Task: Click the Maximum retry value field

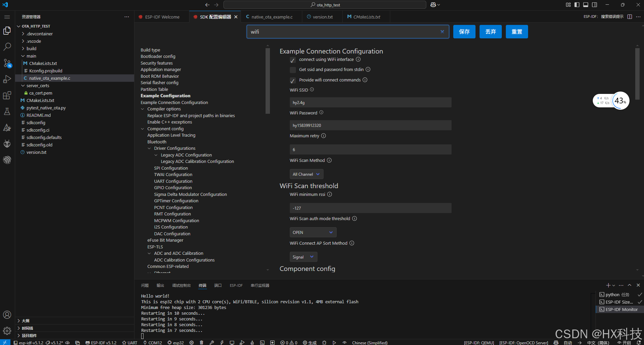Action: (x=370, y=149)
